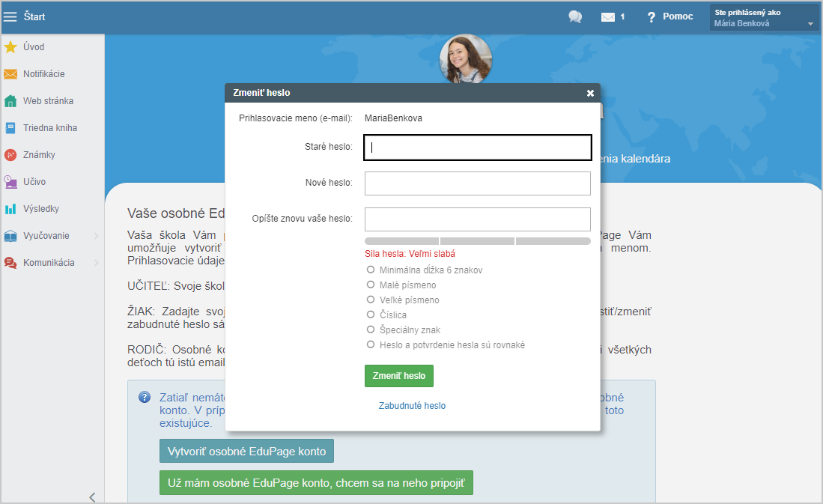Click the Špeciálny znak requirement circle
The width and height of the screenshot is (823, 504).
point(371,330)
